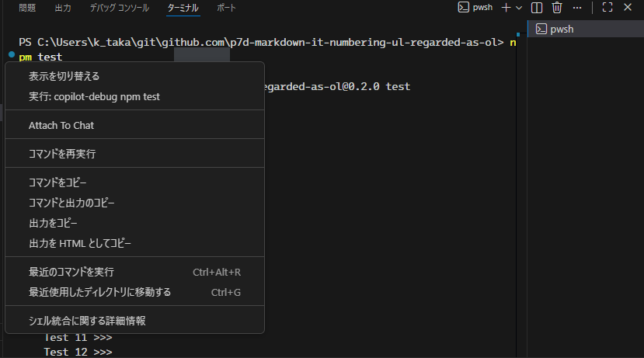
Task: Open the ポート tab
Action: pyautogui.click(x=227, y=8)
